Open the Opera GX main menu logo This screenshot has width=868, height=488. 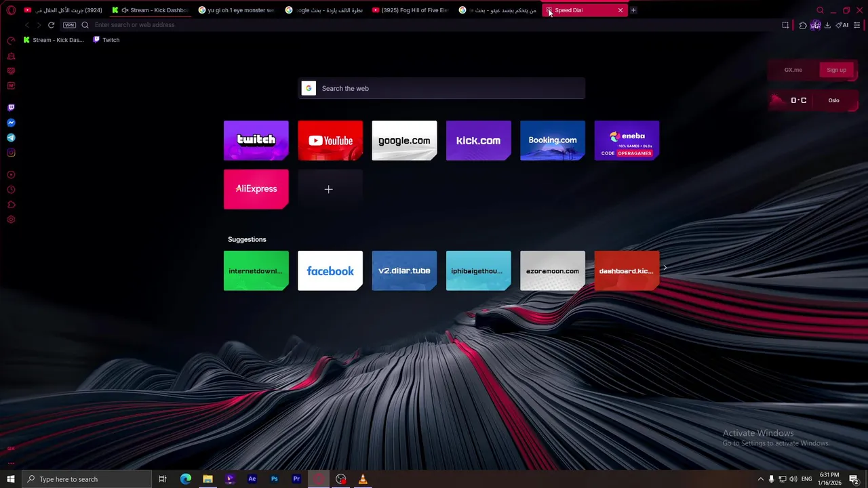click(x=11, y=10)
